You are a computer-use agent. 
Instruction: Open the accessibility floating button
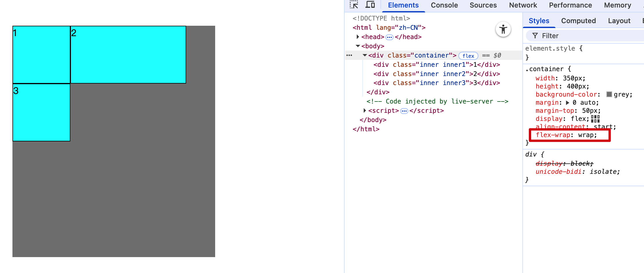[x=503, y=29]
